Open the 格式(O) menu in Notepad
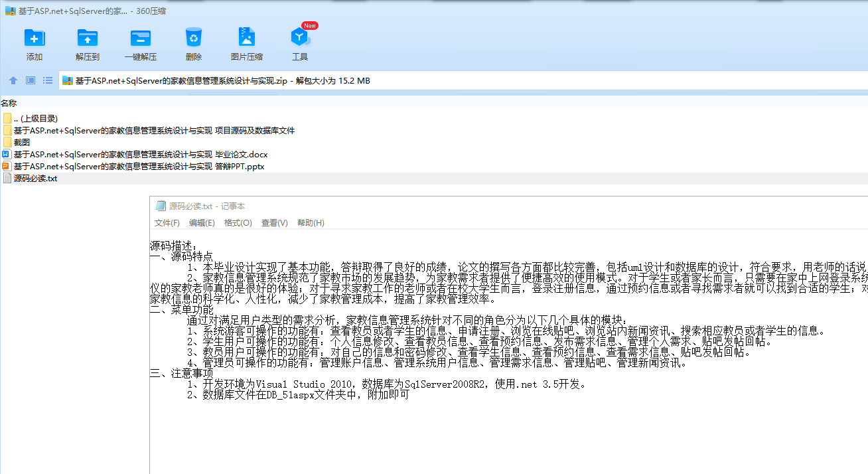The width and height of the screenshot is (868, 474). 238,223
